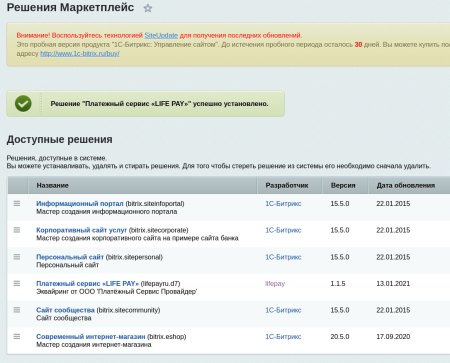450x363 pixels.
Task: Open the SiteUpdate link in warning
Action: (161, 35)
